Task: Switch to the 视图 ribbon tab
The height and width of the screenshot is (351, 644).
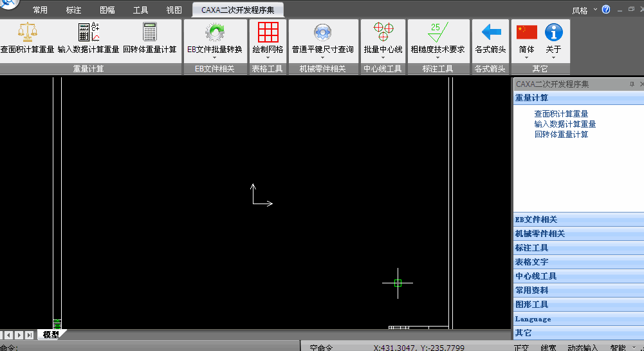Action: (x=174, y=10)
